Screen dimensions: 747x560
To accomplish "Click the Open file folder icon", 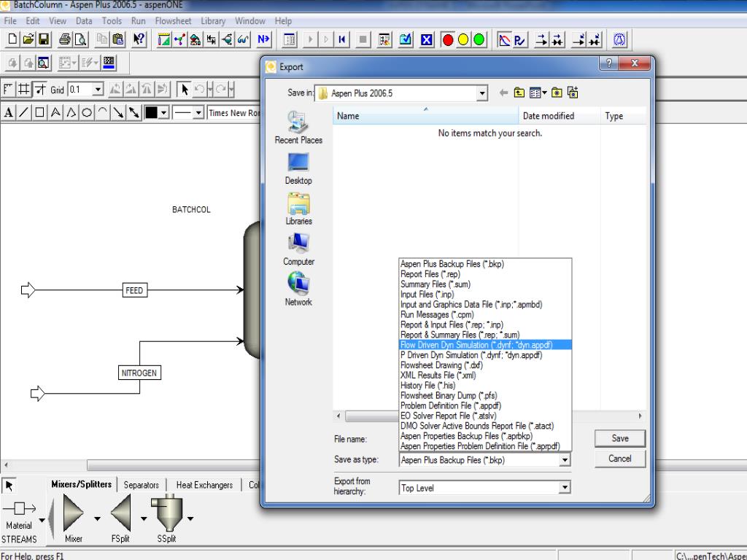I will point(28,39).
